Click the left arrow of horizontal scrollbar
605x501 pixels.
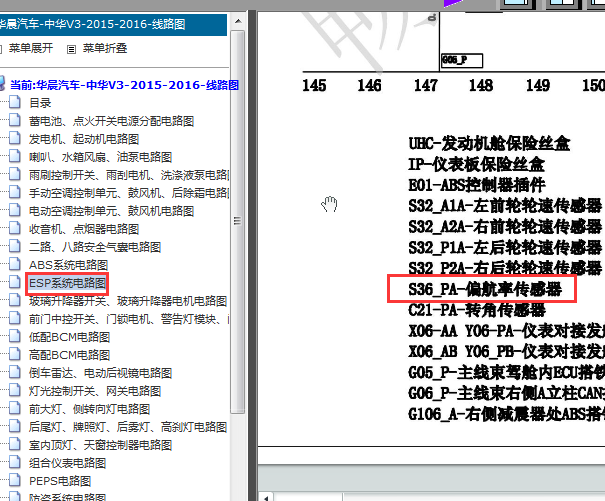(266, 497)
